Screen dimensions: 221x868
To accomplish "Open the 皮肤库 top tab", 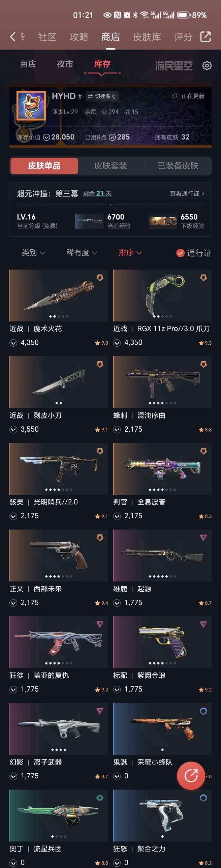I will coord(147,37).
